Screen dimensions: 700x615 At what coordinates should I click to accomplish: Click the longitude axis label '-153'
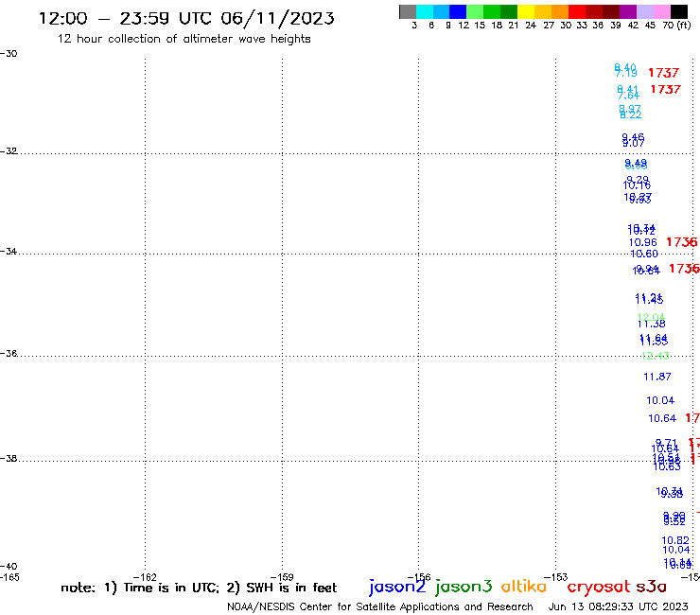coord(556,577)
